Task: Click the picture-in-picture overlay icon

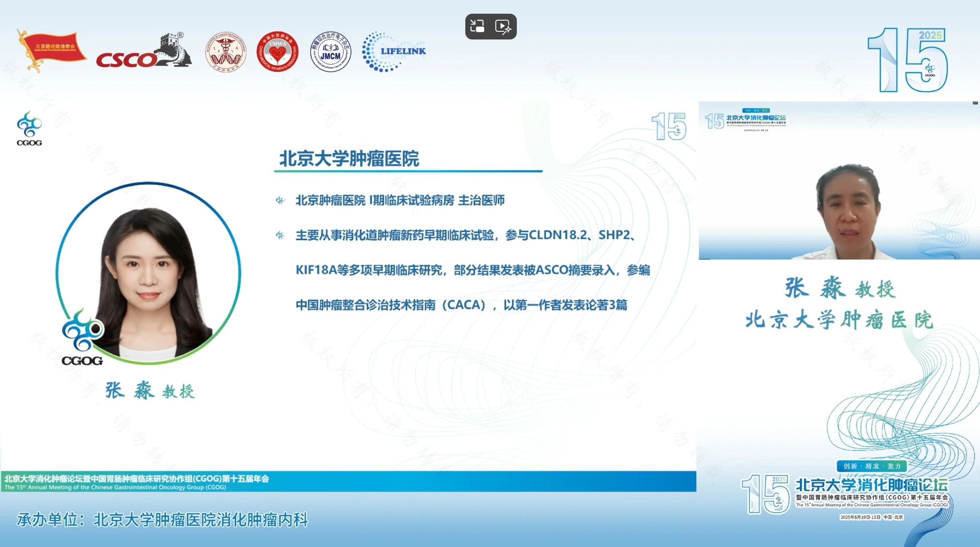Action: [477, 27]
